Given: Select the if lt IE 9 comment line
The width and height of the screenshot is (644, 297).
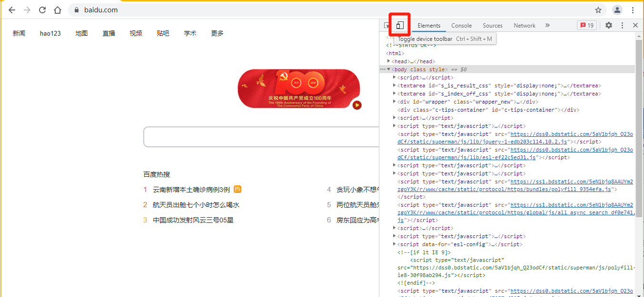Looking at the screenshot, I should point(424,252).
